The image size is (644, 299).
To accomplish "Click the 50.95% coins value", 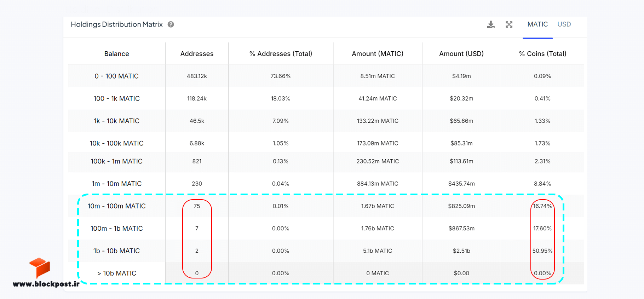I will pyautogui.click(x=542, y=251).
